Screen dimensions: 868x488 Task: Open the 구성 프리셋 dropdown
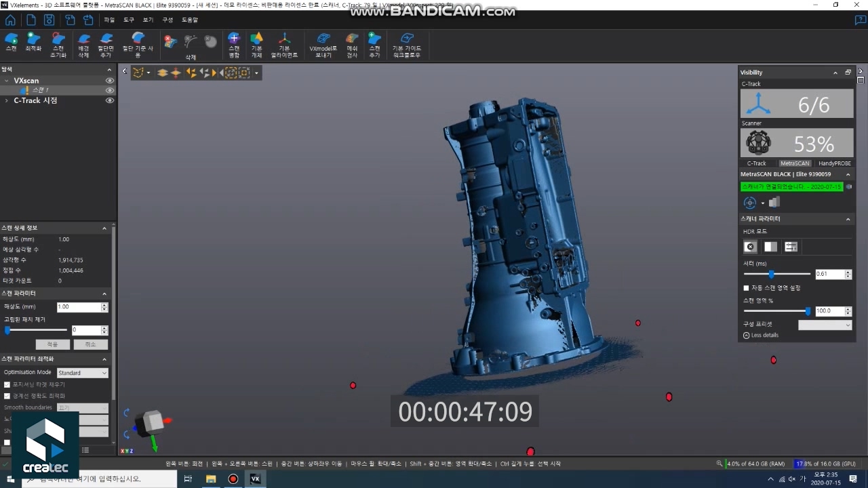tap(825, 325)
